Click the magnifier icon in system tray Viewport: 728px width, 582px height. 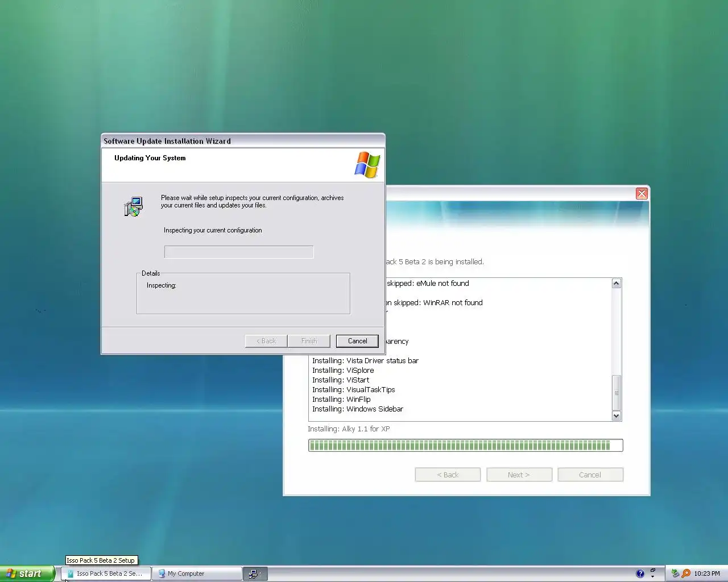(x=686, y=573)
